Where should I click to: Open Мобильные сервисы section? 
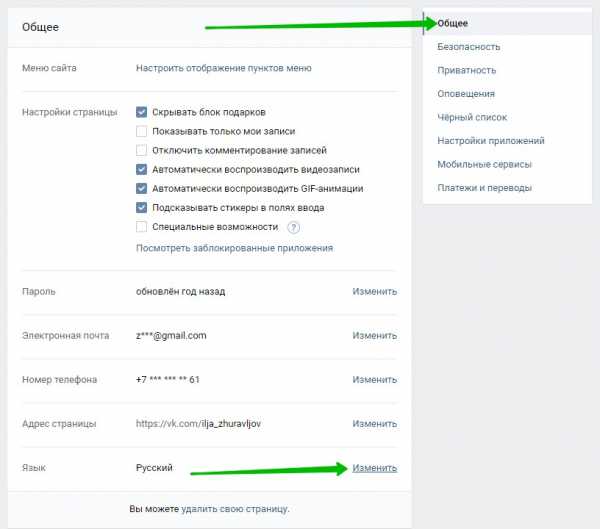484,164
